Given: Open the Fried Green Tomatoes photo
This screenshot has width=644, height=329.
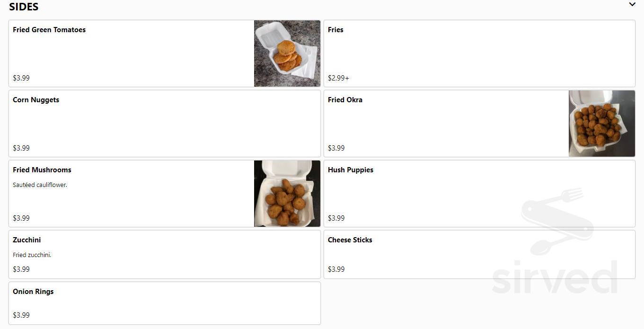Looking at the screenshot, I should [287, 53].
